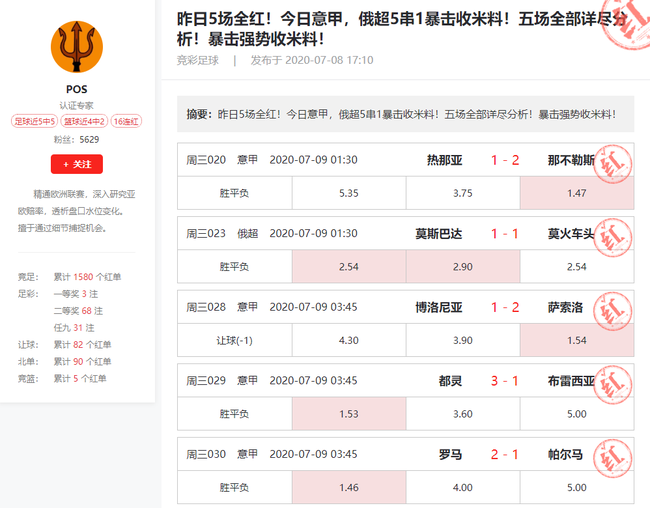Select the 竞彩足球 category label
The height and width of the screenshot is (508, 650).
coord(198,61)
